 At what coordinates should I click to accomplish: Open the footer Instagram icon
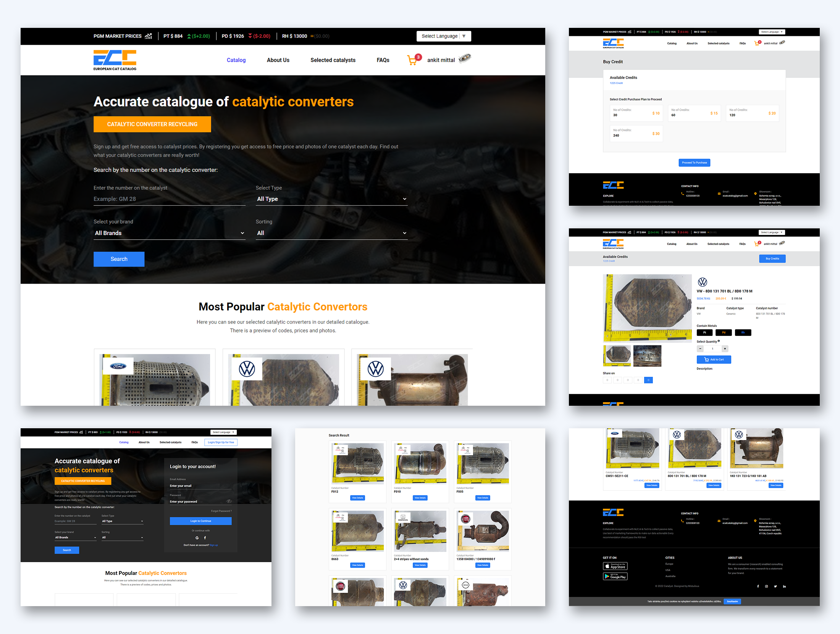[766, 586]
